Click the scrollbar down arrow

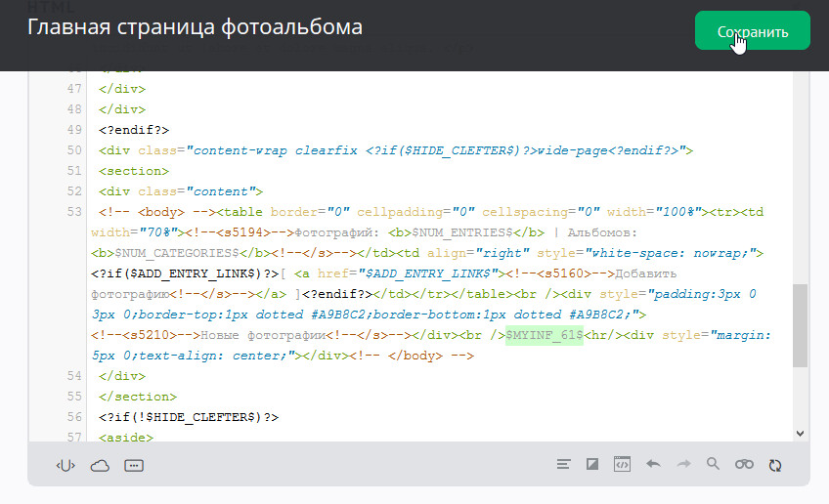point(800,432)
